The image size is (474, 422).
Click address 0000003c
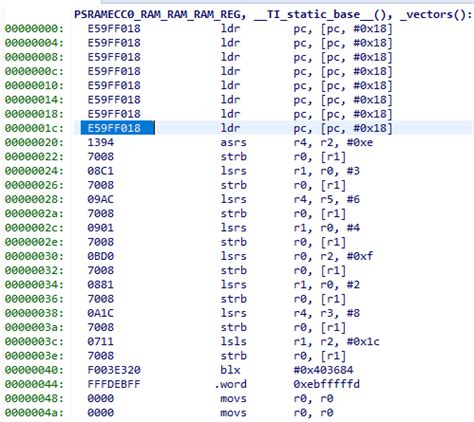(34, 342)
